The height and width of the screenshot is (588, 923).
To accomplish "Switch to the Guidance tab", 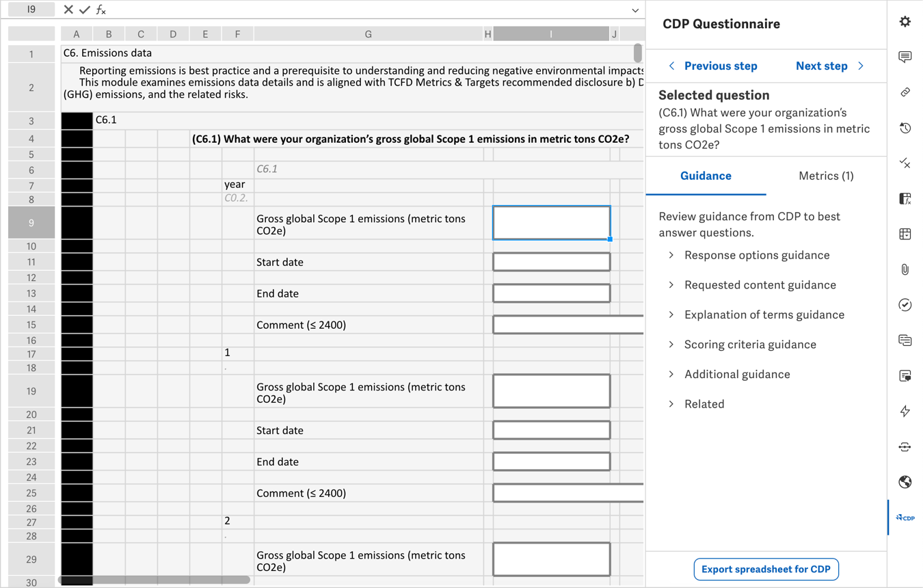I will point(706,176).
